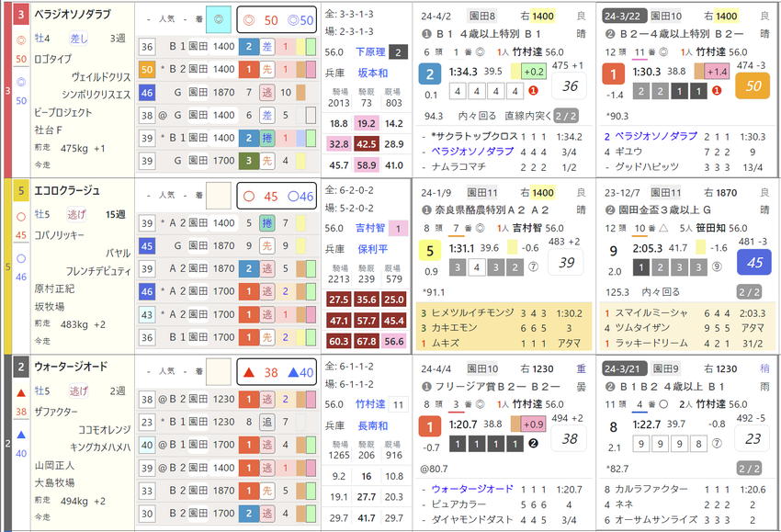Click orange 50 badge in B2 園田 1400 row
Viewport: 781px width, 532px height.
coord(146,69)
